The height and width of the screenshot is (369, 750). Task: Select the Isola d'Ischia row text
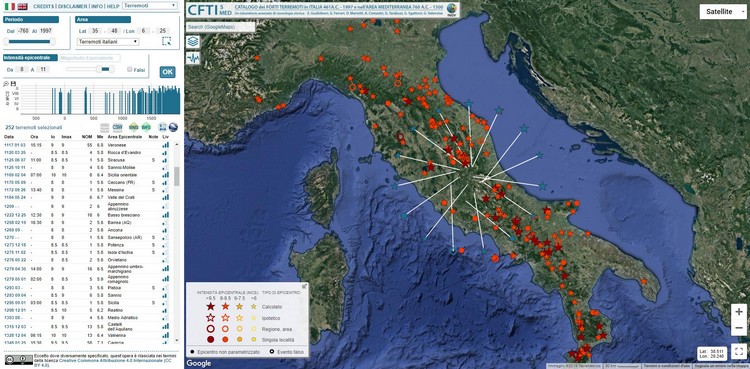tap(121, 252)
